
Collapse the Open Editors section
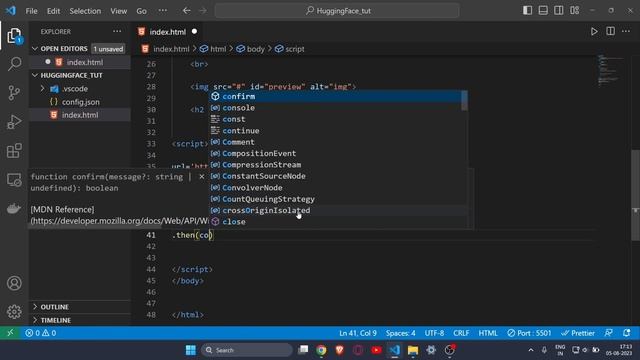click(35, 49)
